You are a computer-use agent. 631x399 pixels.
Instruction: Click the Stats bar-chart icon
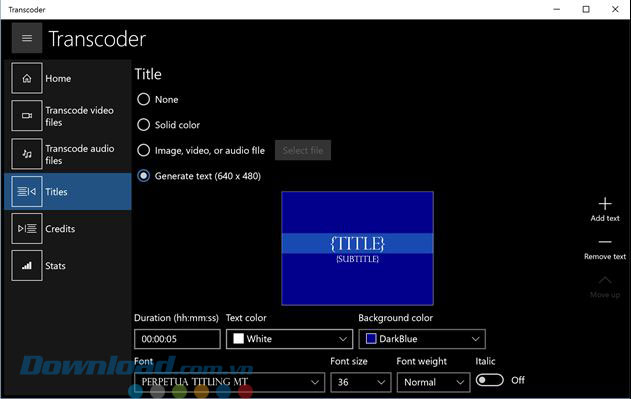point(27,266)
